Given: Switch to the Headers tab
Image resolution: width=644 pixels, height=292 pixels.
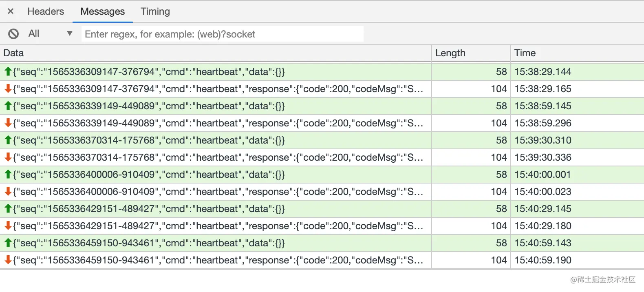Looking at the screenshot, I should [46, 11].
